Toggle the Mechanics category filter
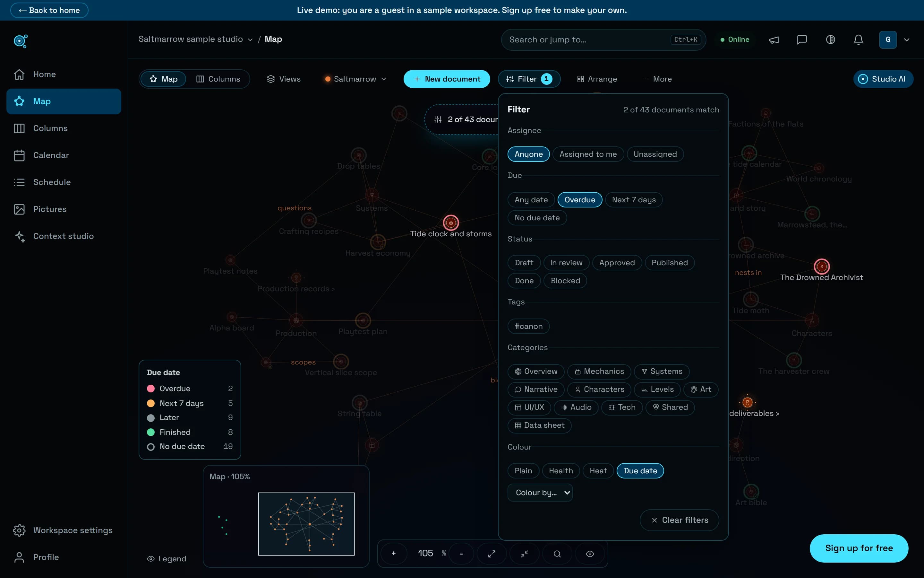 click(599, 371)
